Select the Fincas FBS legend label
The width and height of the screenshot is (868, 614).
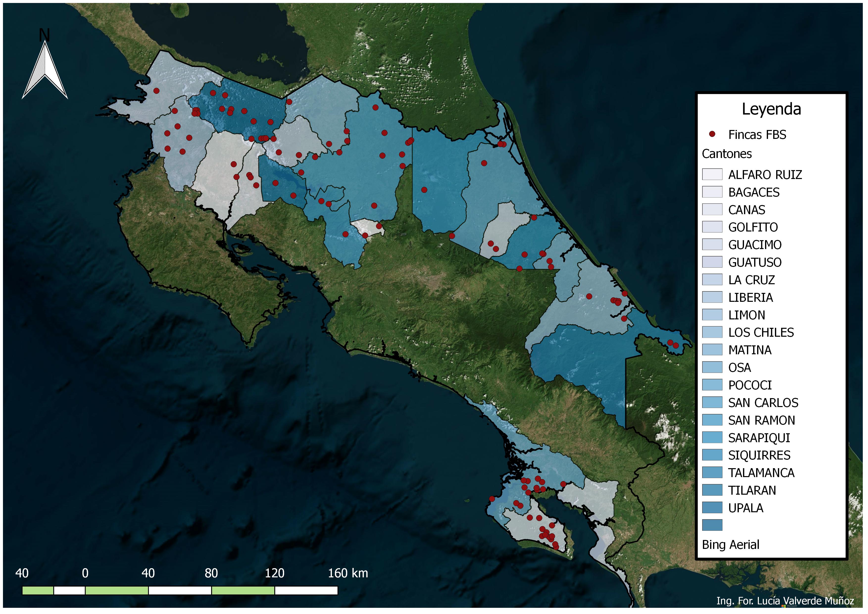(757, 135)
